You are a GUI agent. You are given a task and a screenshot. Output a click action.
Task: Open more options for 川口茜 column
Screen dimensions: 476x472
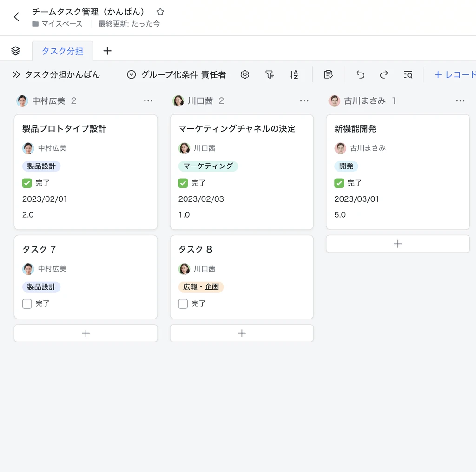[304, 101]
